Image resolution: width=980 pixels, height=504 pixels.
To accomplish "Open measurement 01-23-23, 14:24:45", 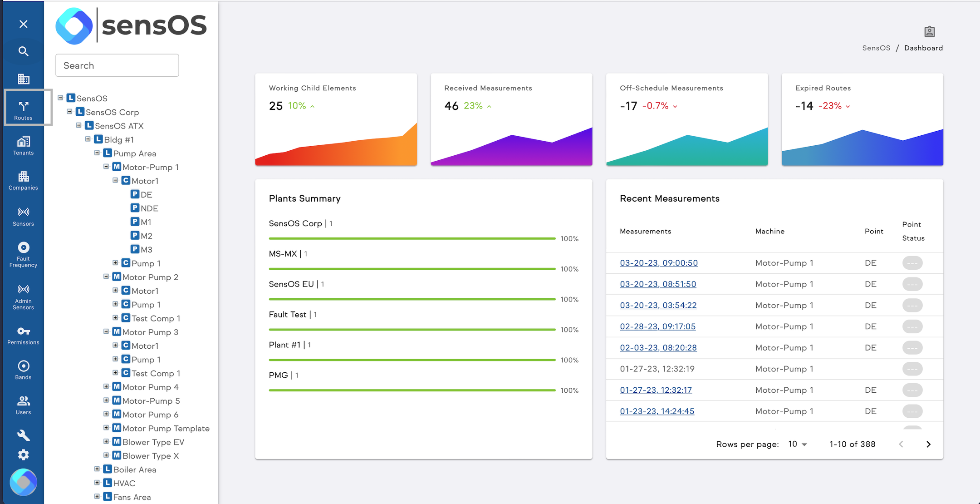I will click(x=657, y=411).
